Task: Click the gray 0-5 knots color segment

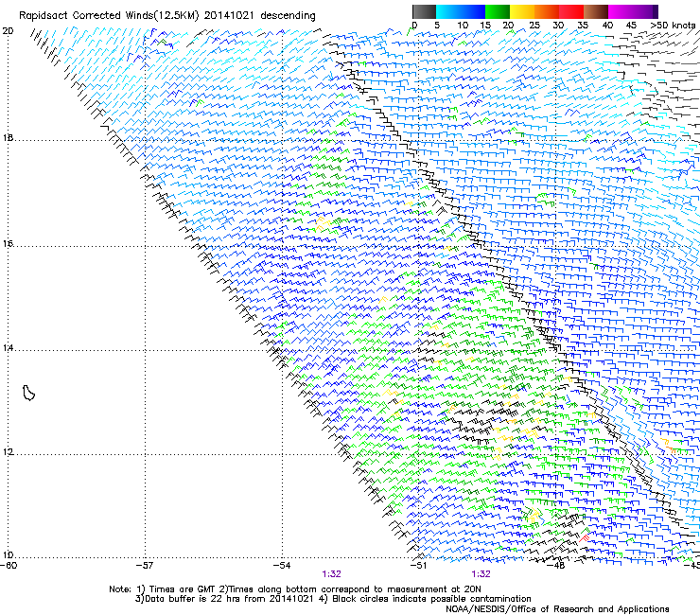Action: tap(424, 11)
